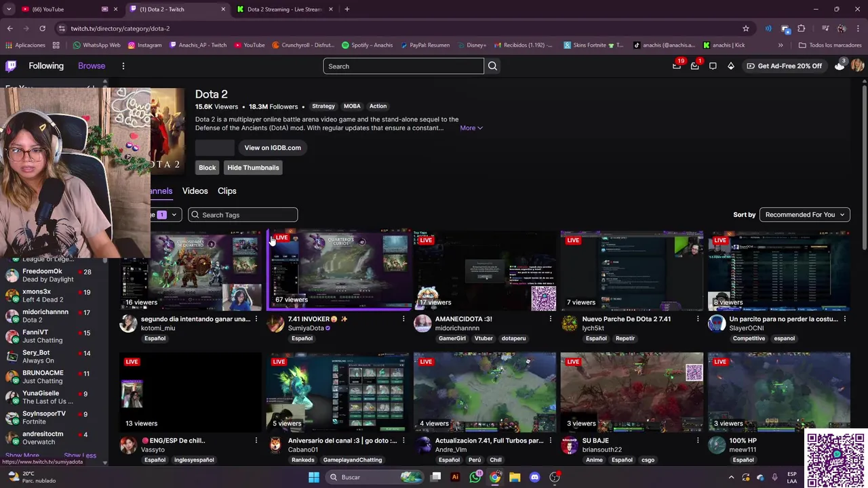Open options for Vassyto stream card
868x488 pixels.
(x=256, y=441)
